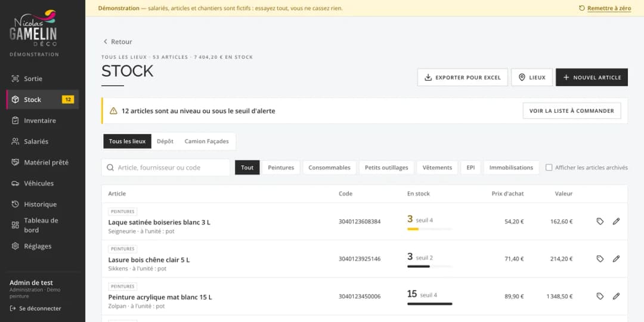The height and width of the screenshot is (322, 644).
Task: Open Historique in the sidebar menu
Action: 42,205
